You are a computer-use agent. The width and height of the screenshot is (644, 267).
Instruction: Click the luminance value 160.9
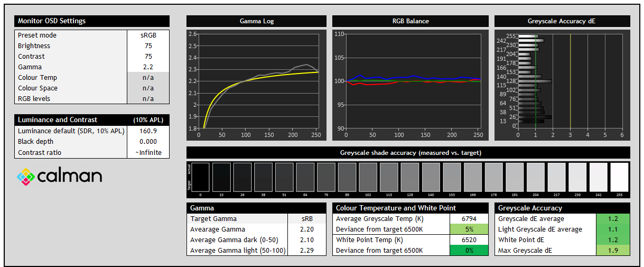[148, 131]
